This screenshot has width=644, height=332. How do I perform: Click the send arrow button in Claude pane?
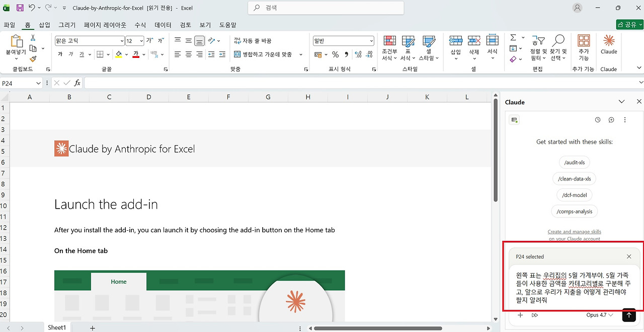click(628, 315)
